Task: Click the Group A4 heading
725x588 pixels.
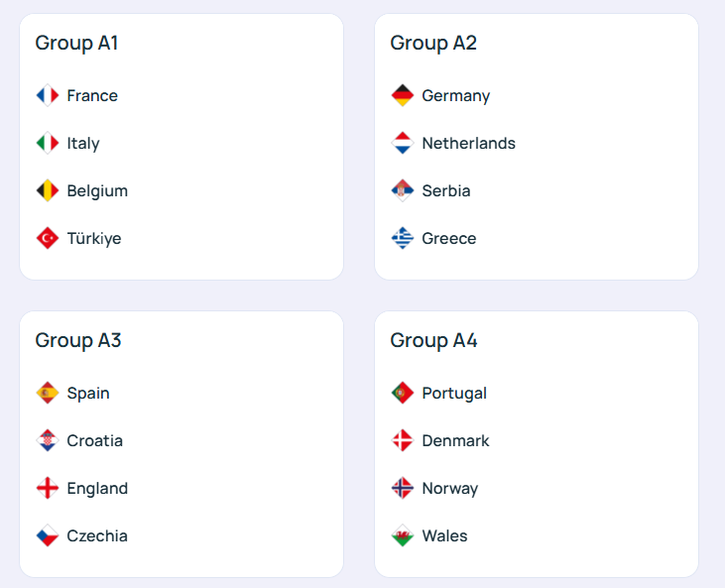Action: (433, 340)
